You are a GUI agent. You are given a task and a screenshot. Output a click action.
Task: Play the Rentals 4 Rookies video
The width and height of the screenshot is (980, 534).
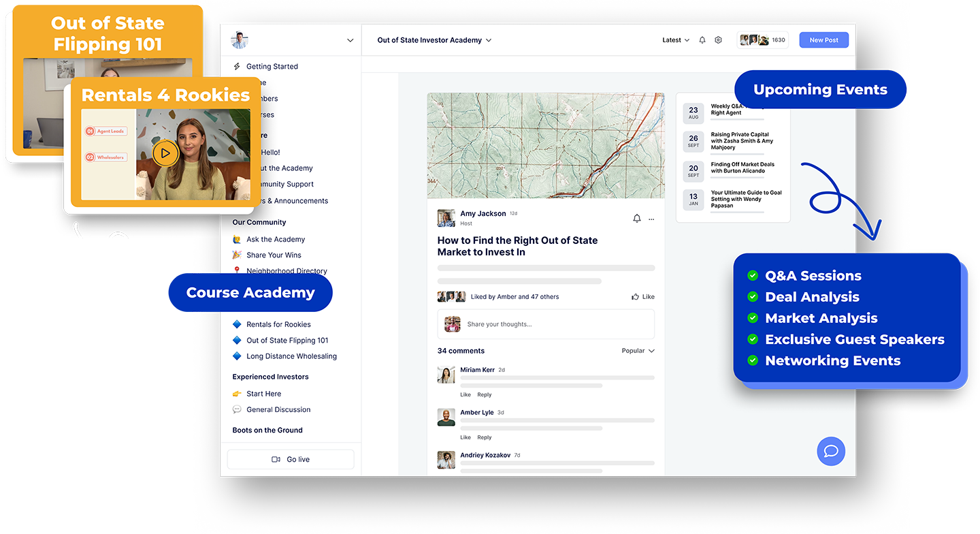point(165,153)
